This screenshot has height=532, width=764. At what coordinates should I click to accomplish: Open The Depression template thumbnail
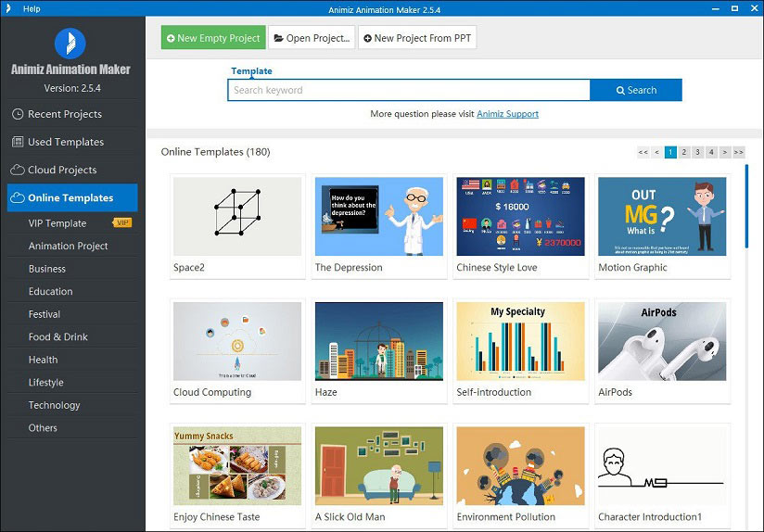click(x=378, y=217)
